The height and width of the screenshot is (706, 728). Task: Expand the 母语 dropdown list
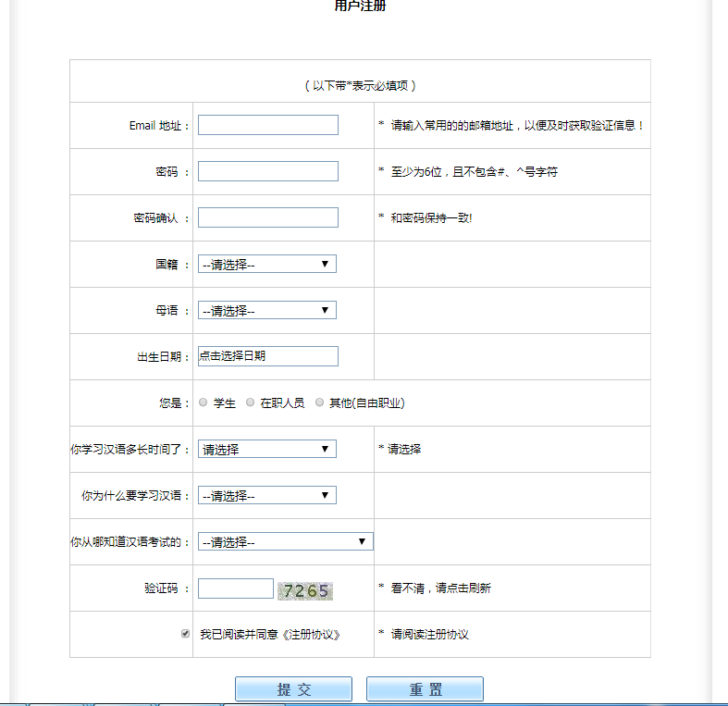point(266,310)
